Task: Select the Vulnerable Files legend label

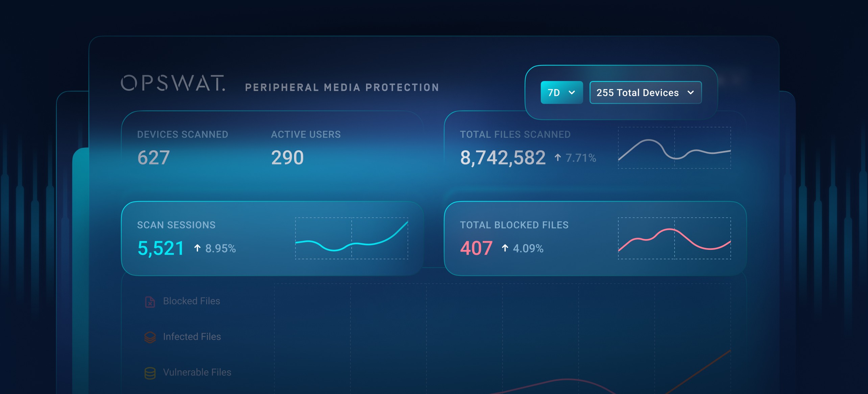Action: (x=197, y=372)
